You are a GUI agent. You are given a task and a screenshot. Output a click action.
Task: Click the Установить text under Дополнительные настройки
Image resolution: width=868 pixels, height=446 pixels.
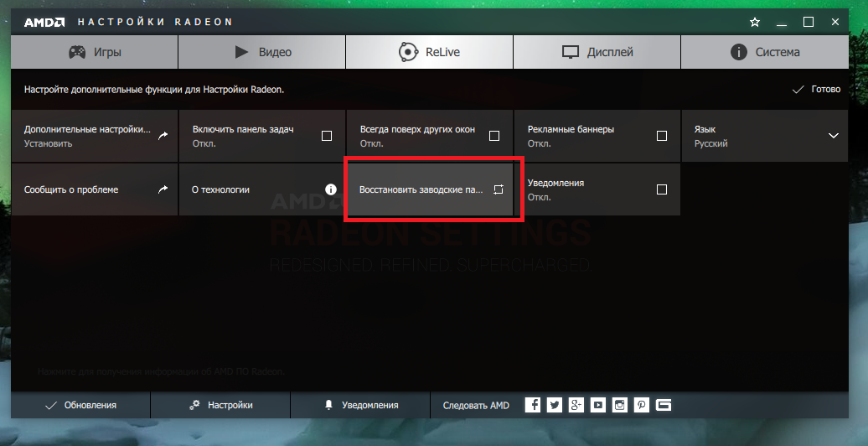click(x=48, y=143)
